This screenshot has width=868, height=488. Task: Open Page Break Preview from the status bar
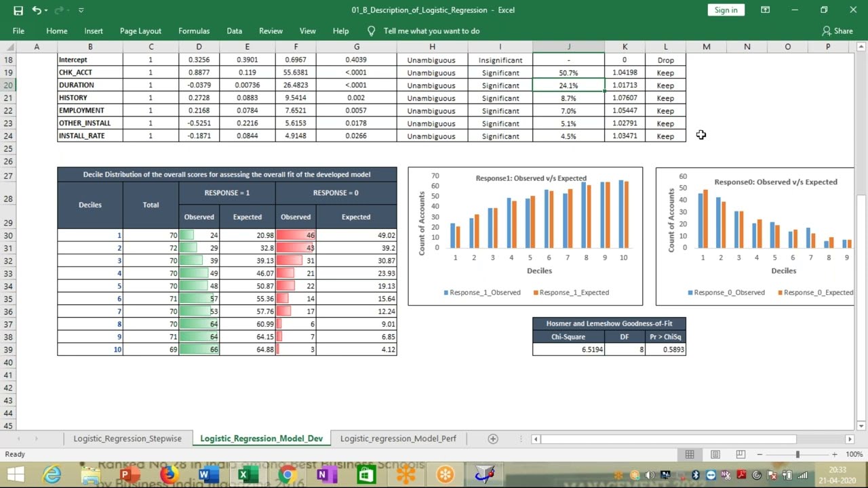pyautogui.click(x=740, y=454)
